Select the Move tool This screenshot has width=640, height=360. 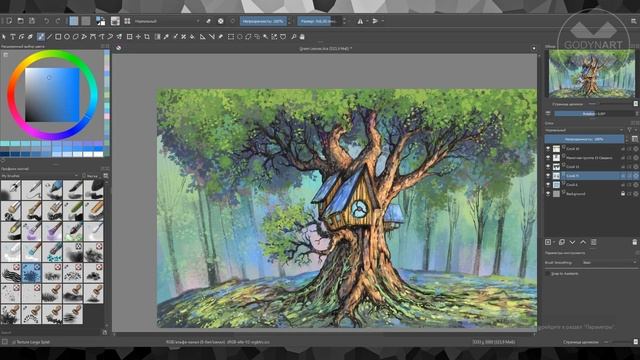(138, 37)
